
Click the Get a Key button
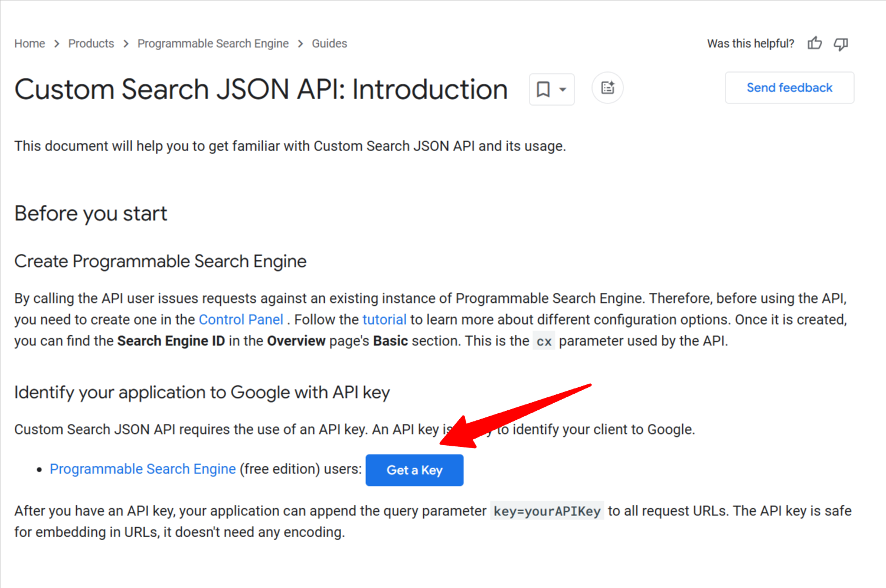(x=414, y=470)
